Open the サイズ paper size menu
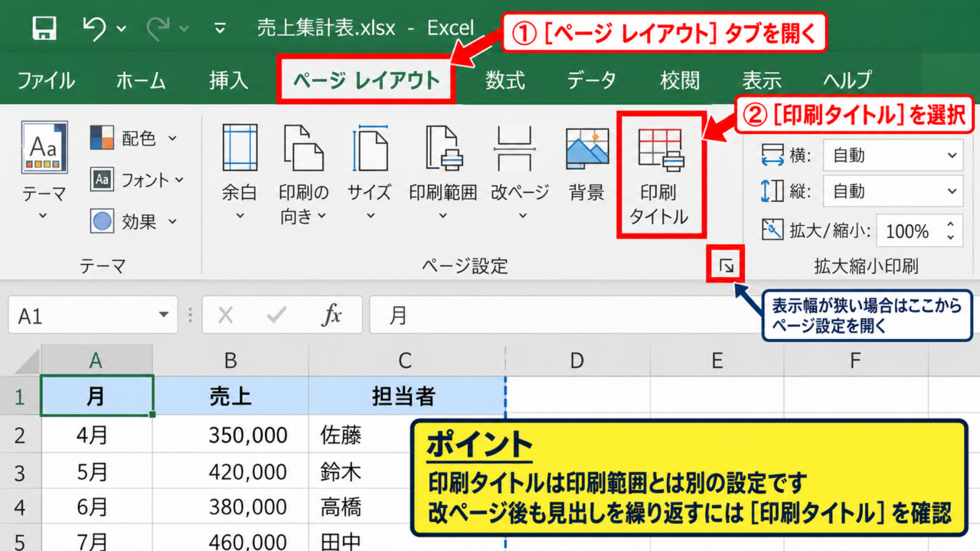The width and height of the screenshot is (980, 551). pyautogui.click(x=370, y=172)
